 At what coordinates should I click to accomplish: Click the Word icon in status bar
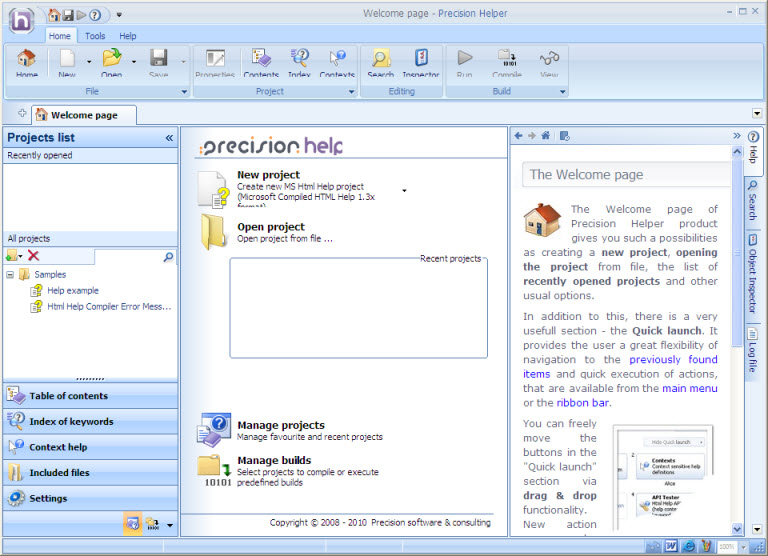point(671,546)
